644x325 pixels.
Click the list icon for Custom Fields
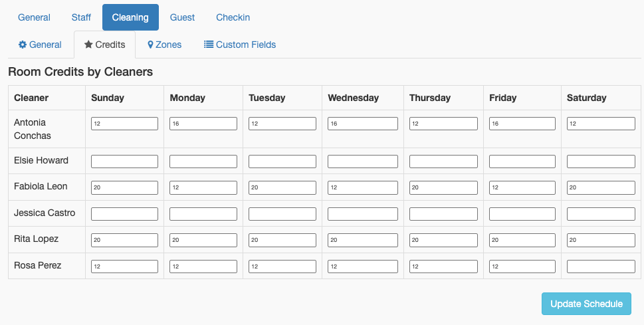click(x=209, y=45)
